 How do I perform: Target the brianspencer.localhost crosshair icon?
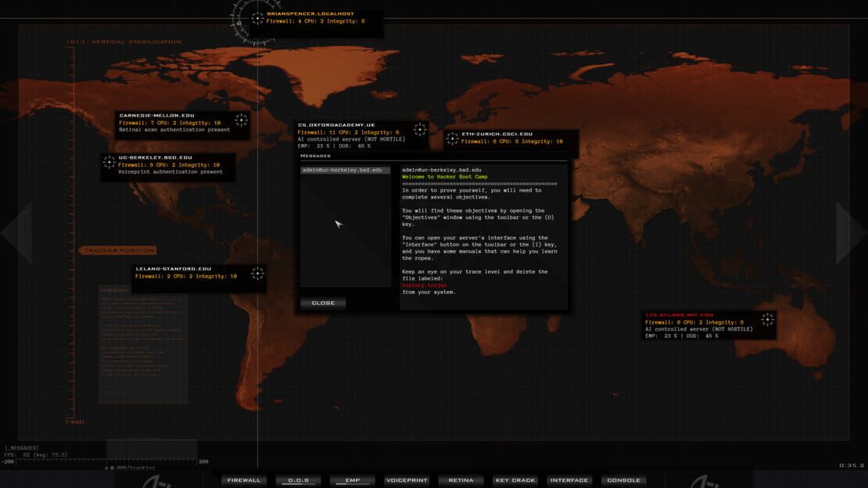[x=256, y=18]
